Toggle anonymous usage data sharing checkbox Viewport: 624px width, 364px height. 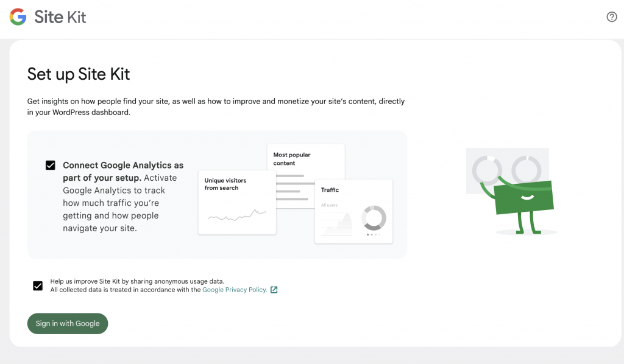click(x=38, y=285)
